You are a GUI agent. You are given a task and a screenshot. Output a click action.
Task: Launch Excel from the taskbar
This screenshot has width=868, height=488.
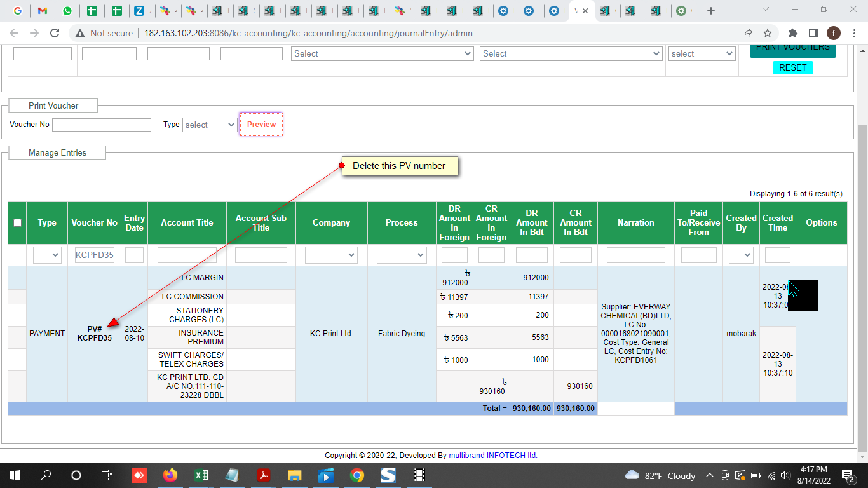[x=201, y=475]
